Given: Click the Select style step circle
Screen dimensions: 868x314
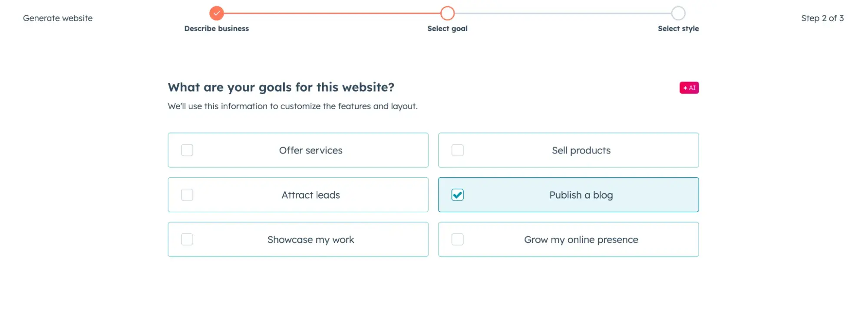Looking at the screenshot, I should pos(678,13).
